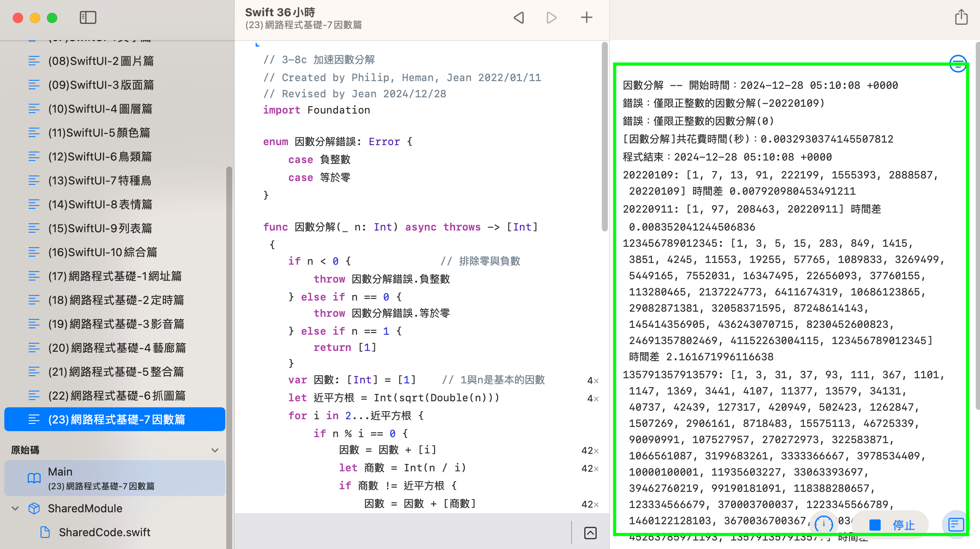Toggle the 42× result badge beside 因數 + [i]

point(589,451)
